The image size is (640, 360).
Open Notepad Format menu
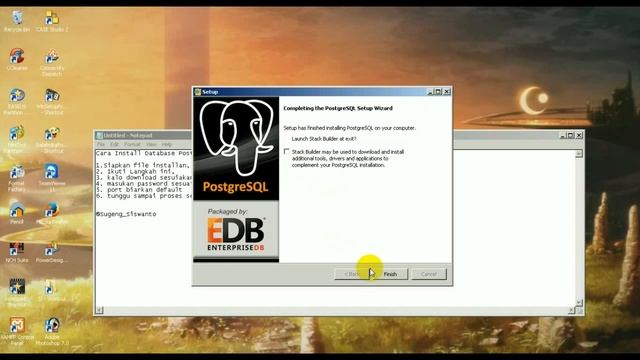132,144
